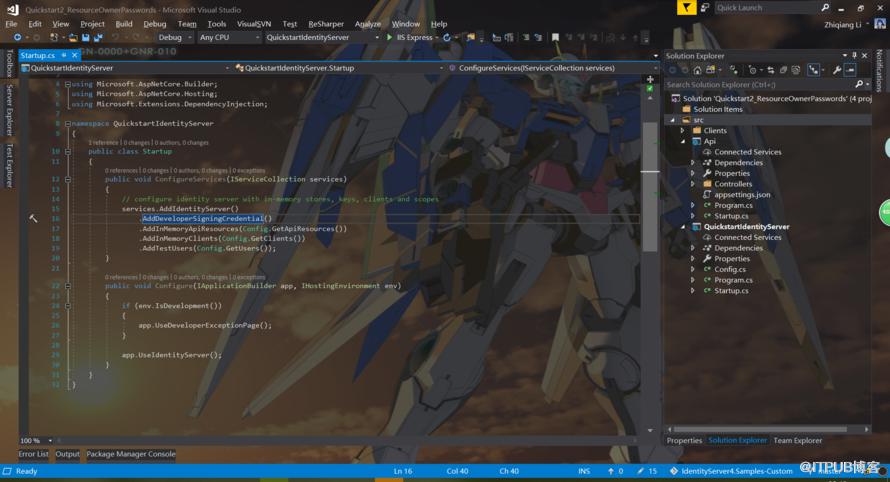
Task: Click the Save toolbar icon
Action: point(86,37)
